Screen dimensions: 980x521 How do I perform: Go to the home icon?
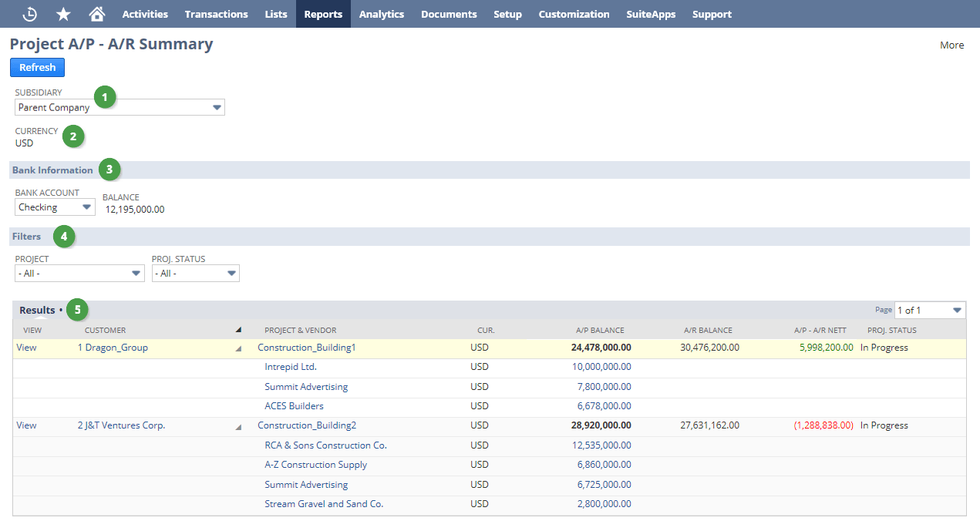point(96,14)
